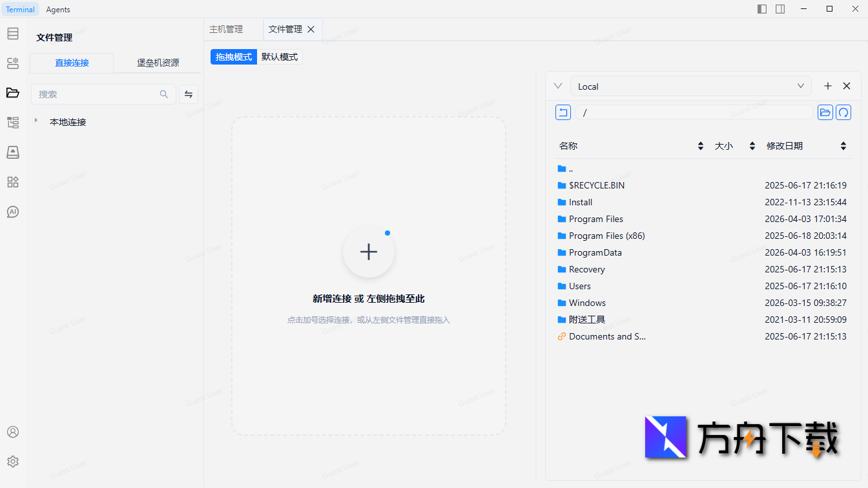Open the Local connection dropdown
The image size is (868, 488).
(x=690, y=86)
